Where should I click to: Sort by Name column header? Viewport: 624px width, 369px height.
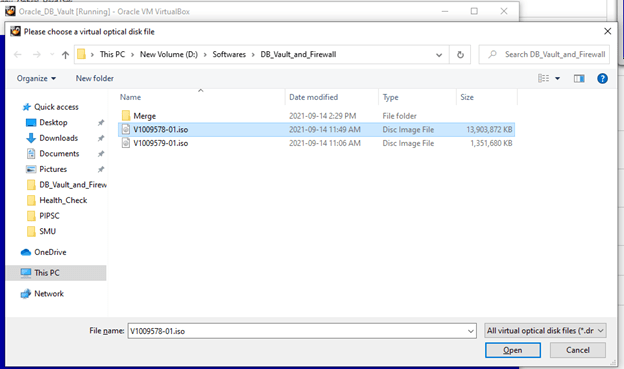pyautogui.click(x=130, y=97)
